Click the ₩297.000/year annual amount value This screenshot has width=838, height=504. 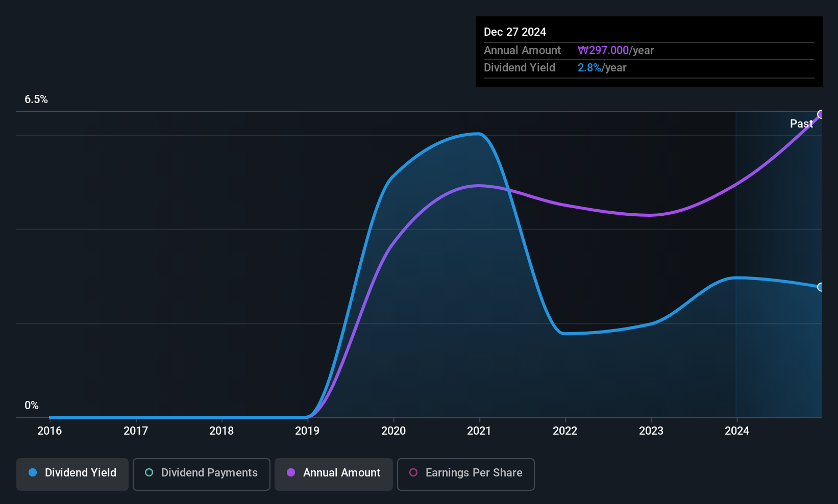pyautogui.click(x=615, y=51)
